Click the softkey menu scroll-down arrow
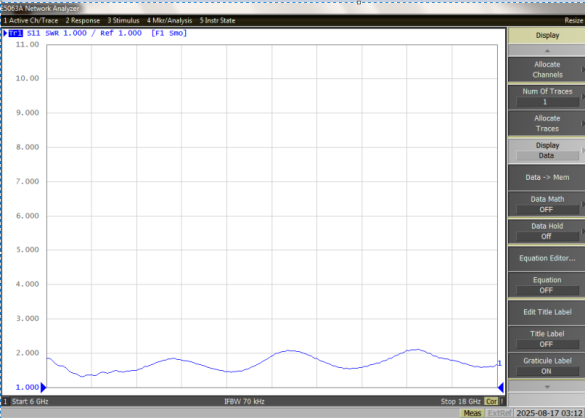 pyautogui.click(x=547, y=387)
